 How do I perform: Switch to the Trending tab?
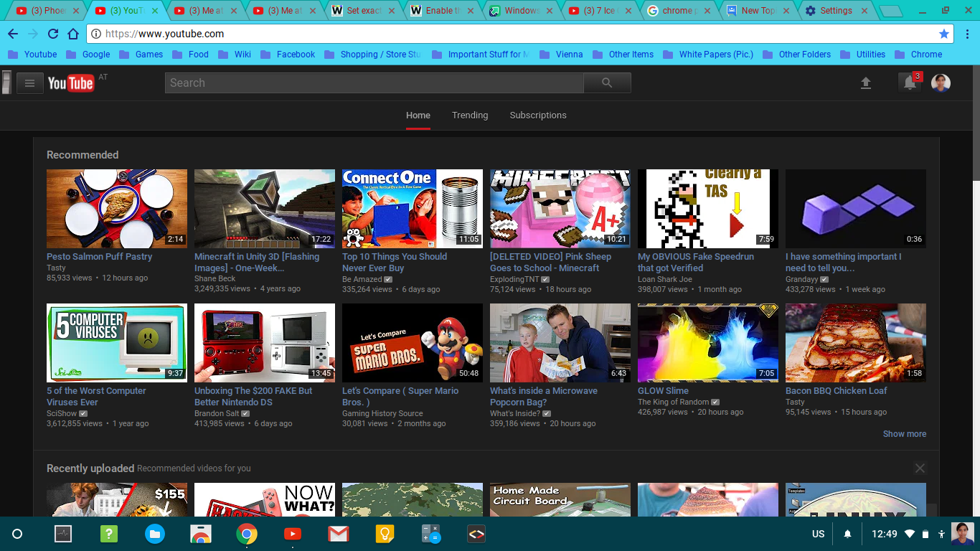[x=470, y=116]
